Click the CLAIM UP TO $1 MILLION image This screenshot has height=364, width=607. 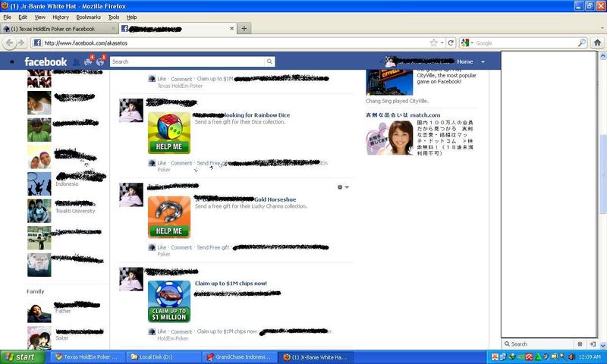pyautogui.click(x=169, y=301)
